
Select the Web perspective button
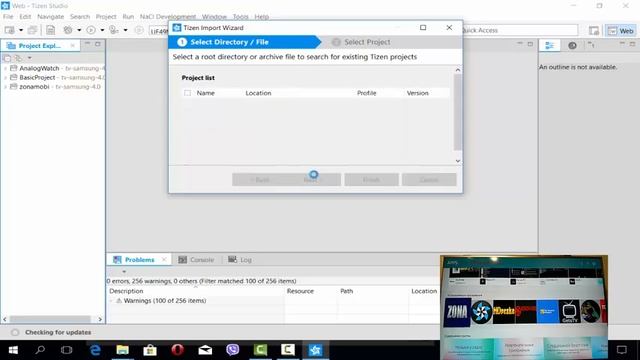pos(620,31)
